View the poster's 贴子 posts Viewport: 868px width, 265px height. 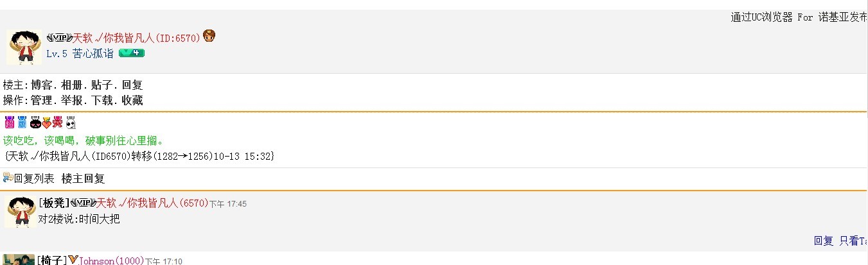(102, 85)
